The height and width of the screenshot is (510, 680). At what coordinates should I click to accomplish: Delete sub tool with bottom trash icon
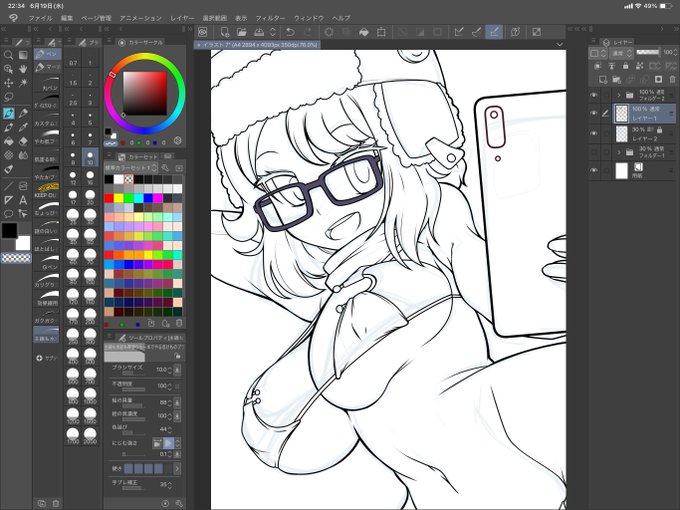[x=56, y=503]
